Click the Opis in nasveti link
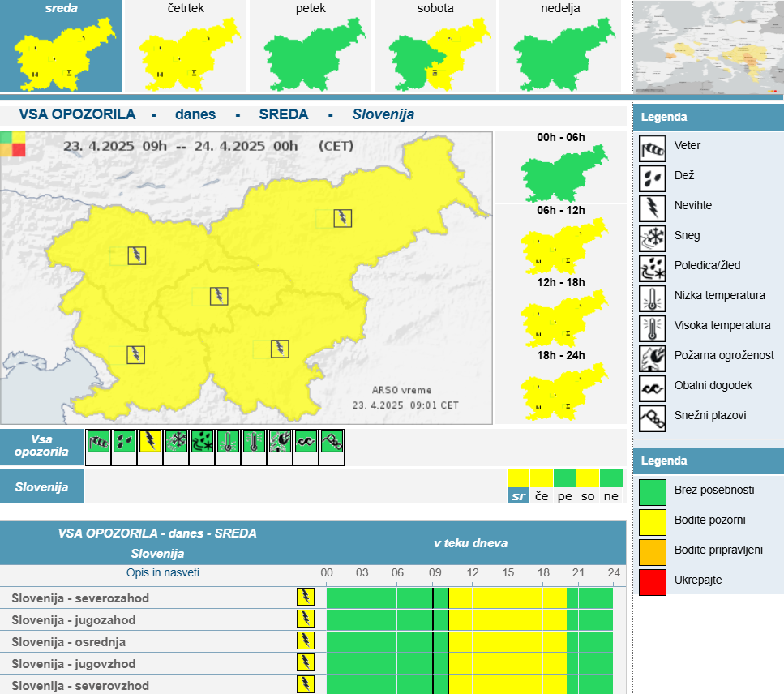784x694 pixels. point(162,572)
